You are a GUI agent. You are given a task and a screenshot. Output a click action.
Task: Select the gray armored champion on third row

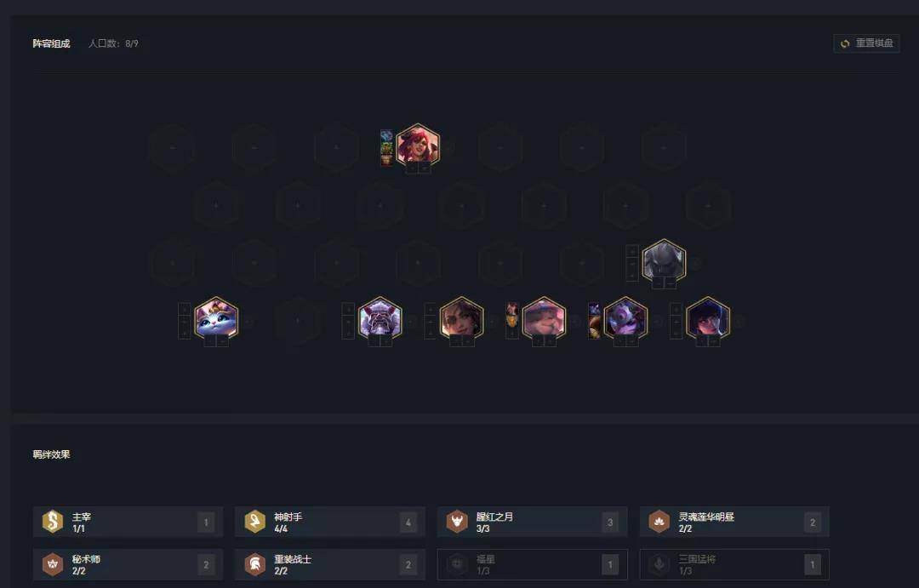(664, 260)
